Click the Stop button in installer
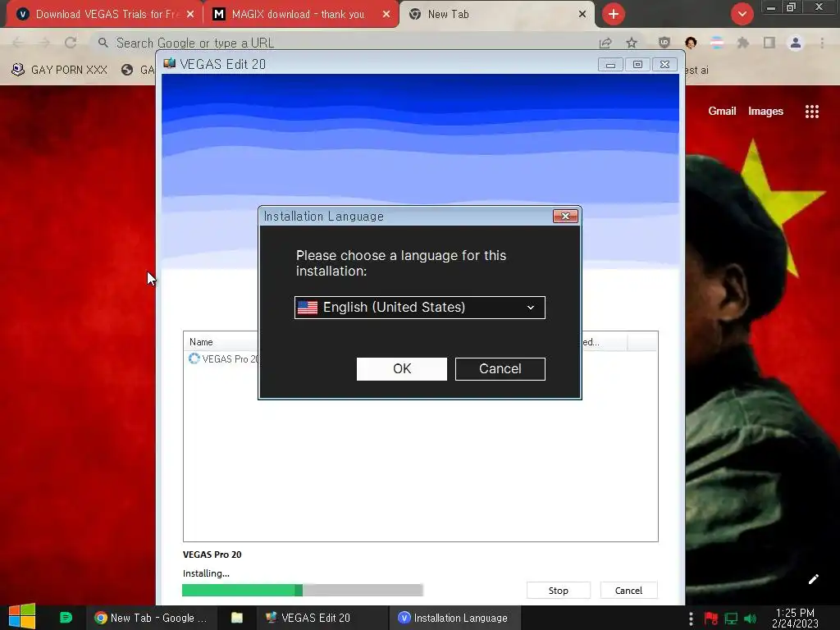This screenshot has height=630, width=840. coord(558,591)
